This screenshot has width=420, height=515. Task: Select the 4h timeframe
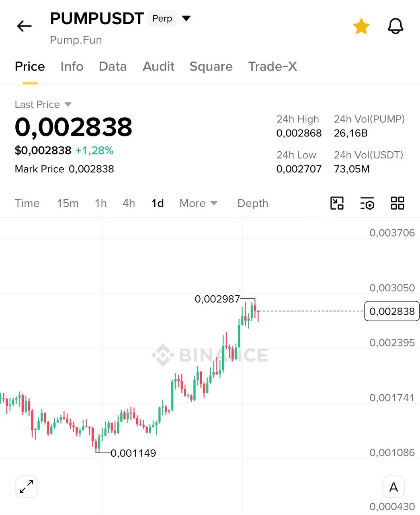129,203
